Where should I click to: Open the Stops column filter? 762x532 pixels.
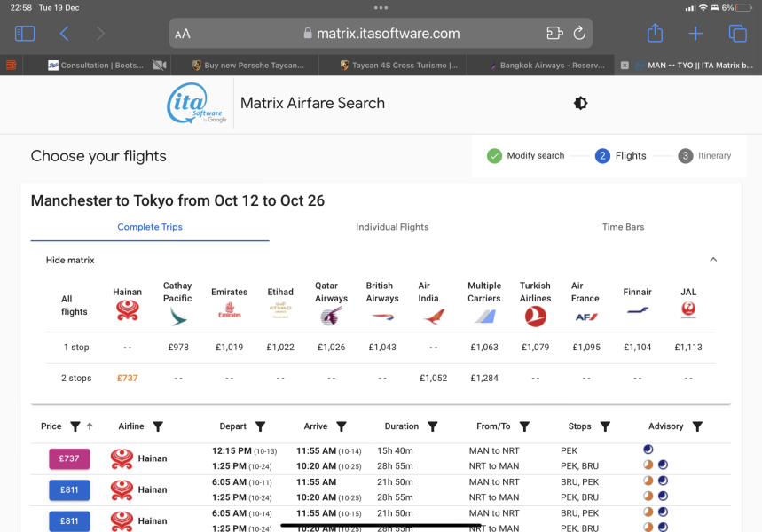point(605,426)
